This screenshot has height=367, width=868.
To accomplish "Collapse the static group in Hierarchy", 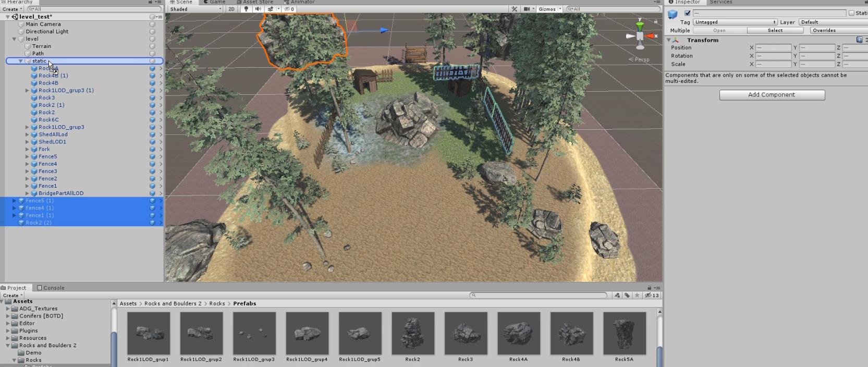I will 21,61.
